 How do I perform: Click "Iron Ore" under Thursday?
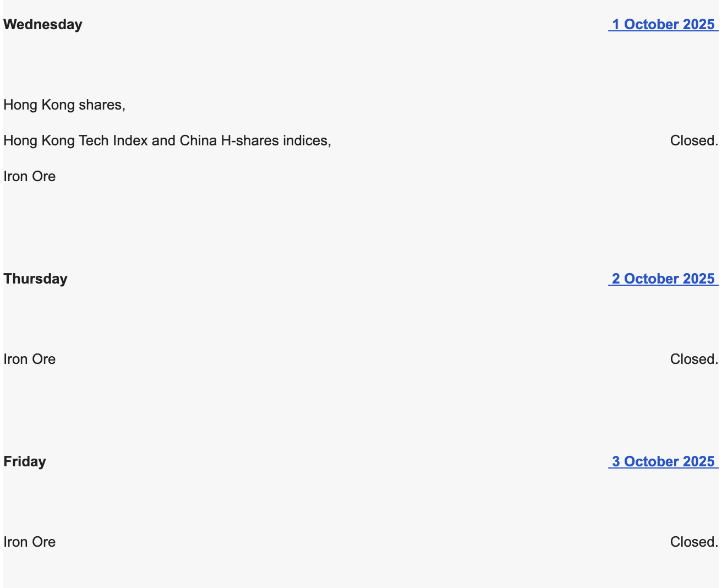tap(30, 360)
